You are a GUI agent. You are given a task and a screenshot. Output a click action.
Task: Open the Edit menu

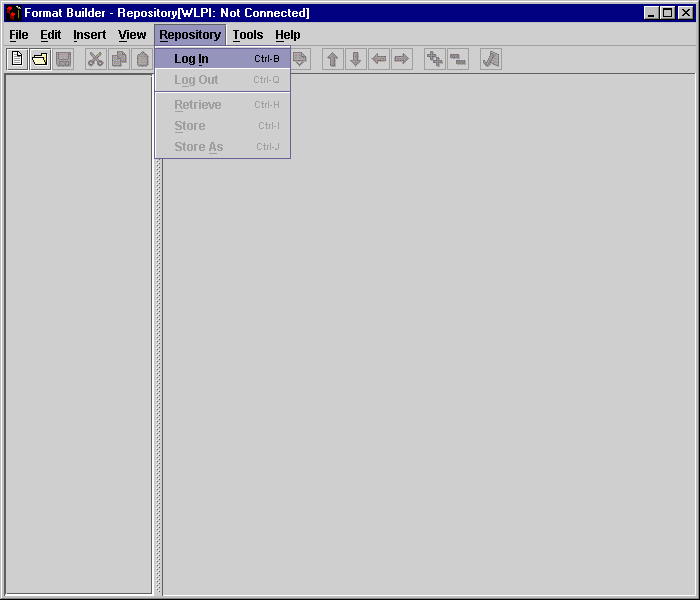click(50, 35)
